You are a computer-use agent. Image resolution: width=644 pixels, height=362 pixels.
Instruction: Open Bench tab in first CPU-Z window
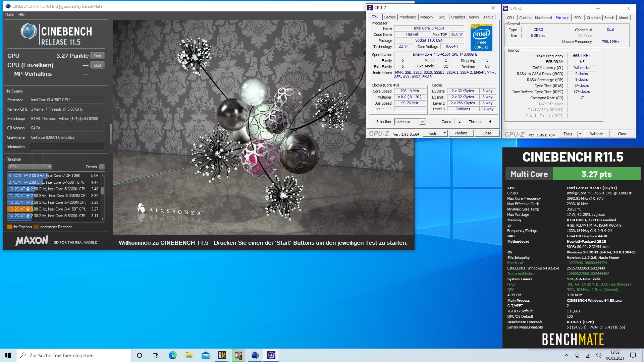474,17
